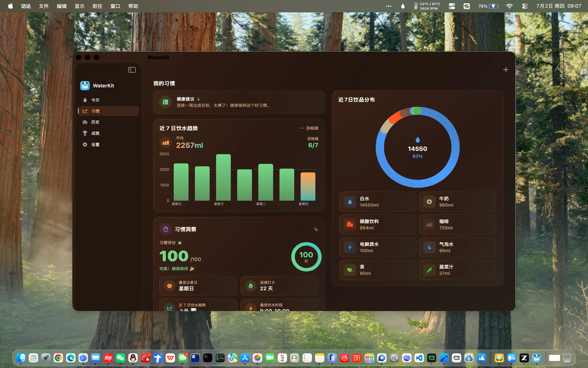The image size is (588, 368).
Task: Open WeChat from the Dock
Action: (120, 358)
